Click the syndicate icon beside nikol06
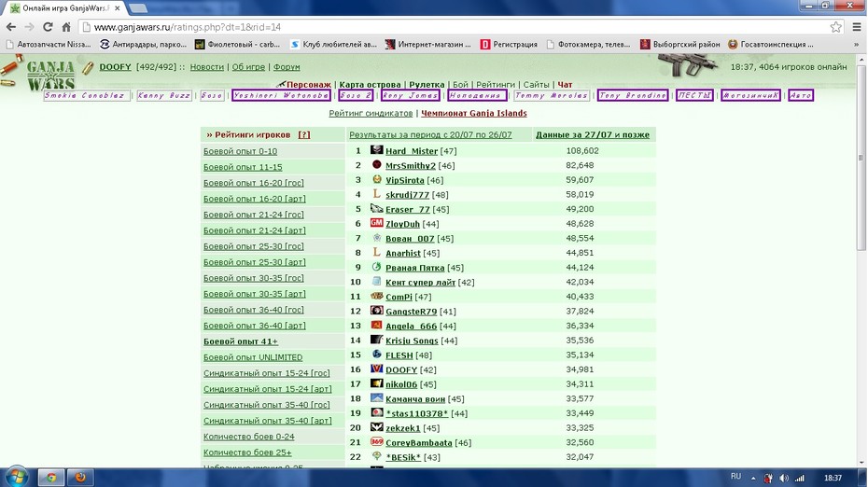The height and width of the screenshot is (487, 868). point(376,383)
